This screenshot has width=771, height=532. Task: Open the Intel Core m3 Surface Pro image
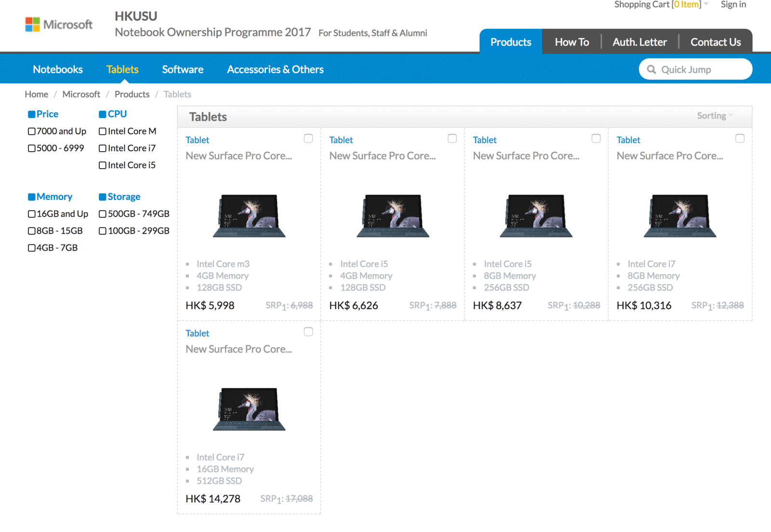pyautogui.click(x=249, y=216)
